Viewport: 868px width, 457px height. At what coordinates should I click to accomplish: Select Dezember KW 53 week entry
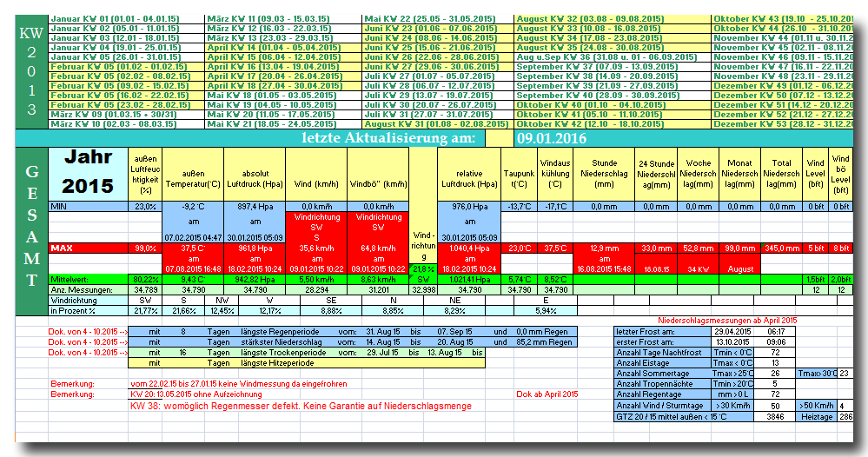pyautogui.click(x=783, y=124)
